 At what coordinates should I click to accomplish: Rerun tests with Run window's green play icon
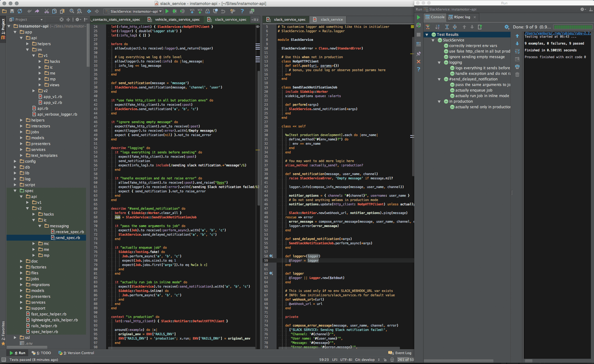pos(419,17)
